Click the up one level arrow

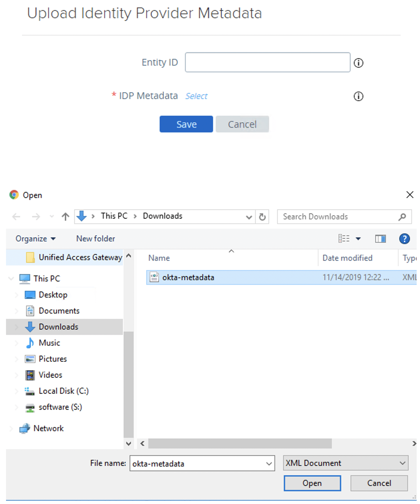coord(65,217)
